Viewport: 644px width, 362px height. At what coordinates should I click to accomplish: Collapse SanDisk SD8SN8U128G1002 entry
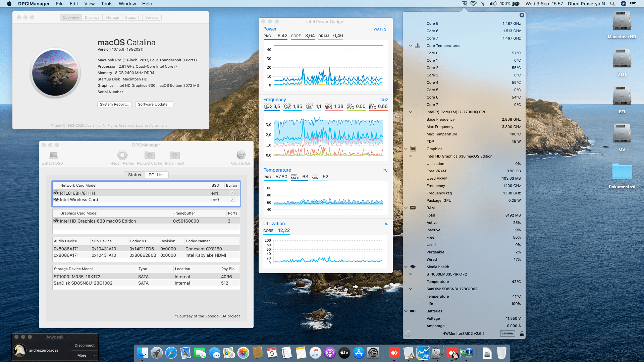click(x=410, y=289)
